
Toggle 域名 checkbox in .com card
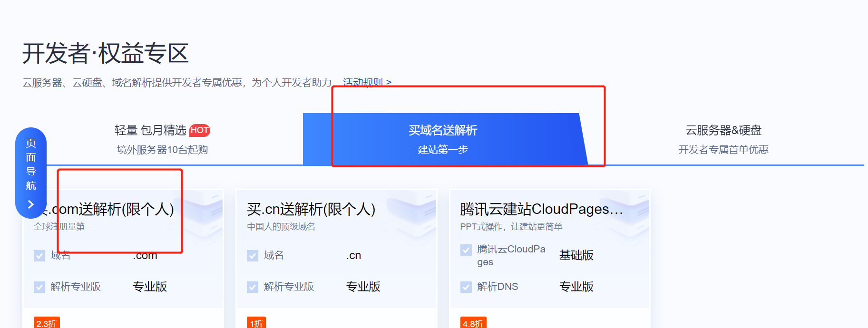click(x=39, y=256)
